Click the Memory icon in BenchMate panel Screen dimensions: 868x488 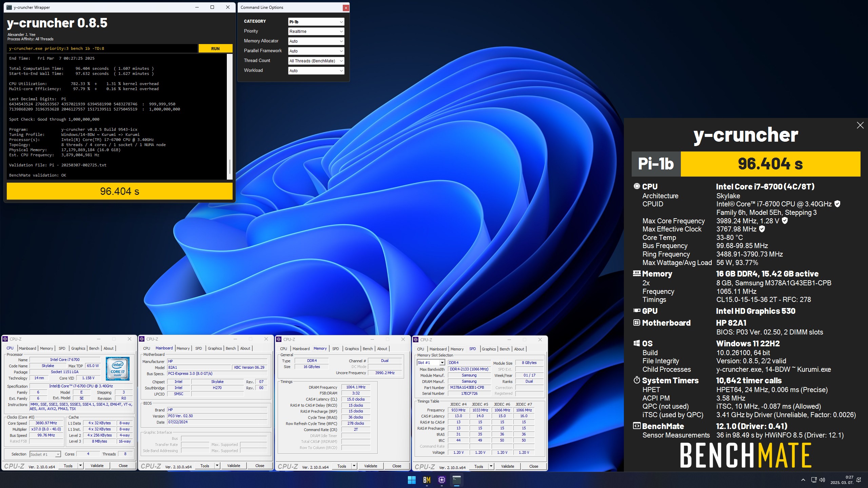[637, 273]
